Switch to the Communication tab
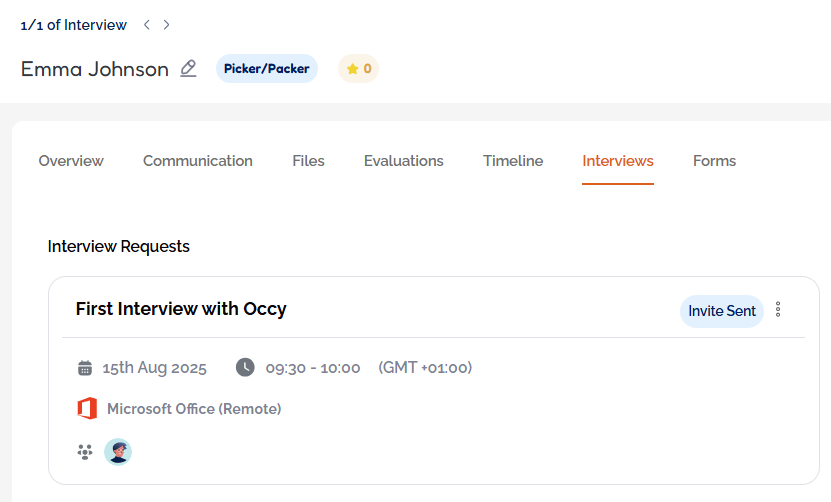Viewport: 831px width, 502px height. tap(198, 161)
